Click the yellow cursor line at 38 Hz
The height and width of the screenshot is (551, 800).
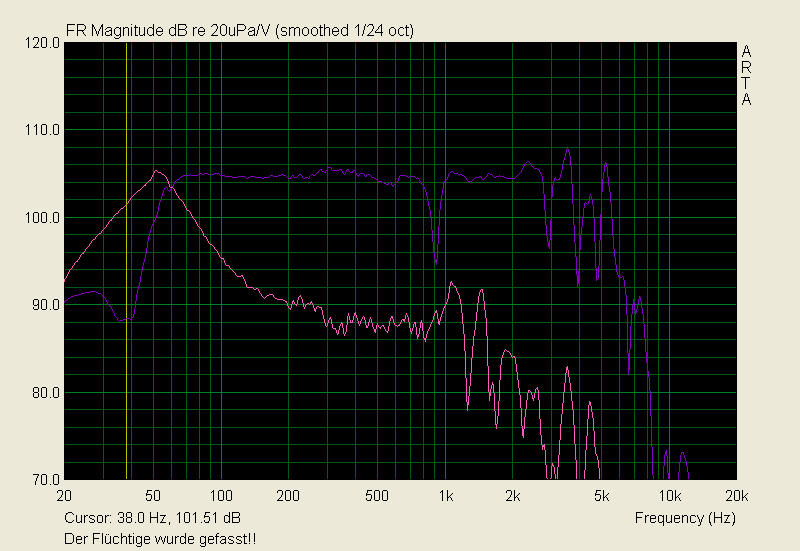pos(127,261)
